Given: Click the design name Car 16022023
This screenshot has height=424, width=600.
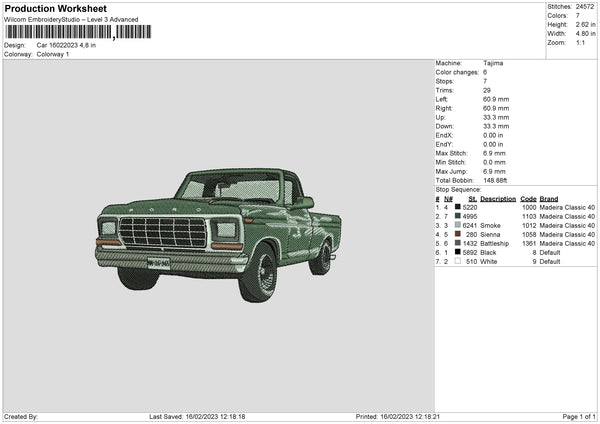Looking at the screenshot, I should click(65, 45).
